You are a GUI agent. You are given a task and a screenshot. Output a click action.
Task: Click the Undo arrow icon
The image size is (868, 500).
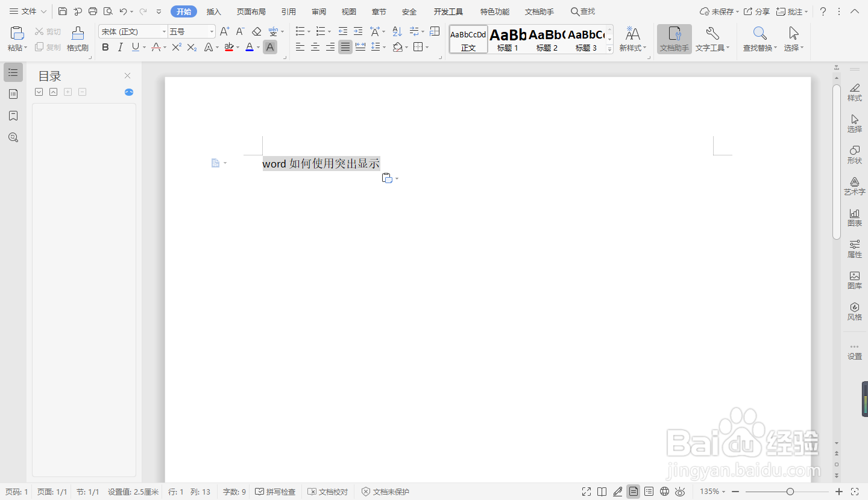tap(123, 11)
